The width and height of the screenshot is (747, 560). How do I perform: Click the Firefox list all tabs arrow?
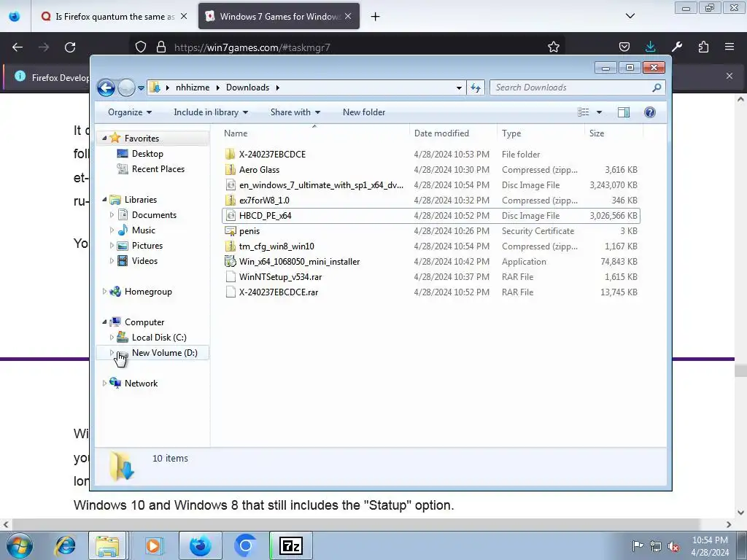tap(630, 16)
